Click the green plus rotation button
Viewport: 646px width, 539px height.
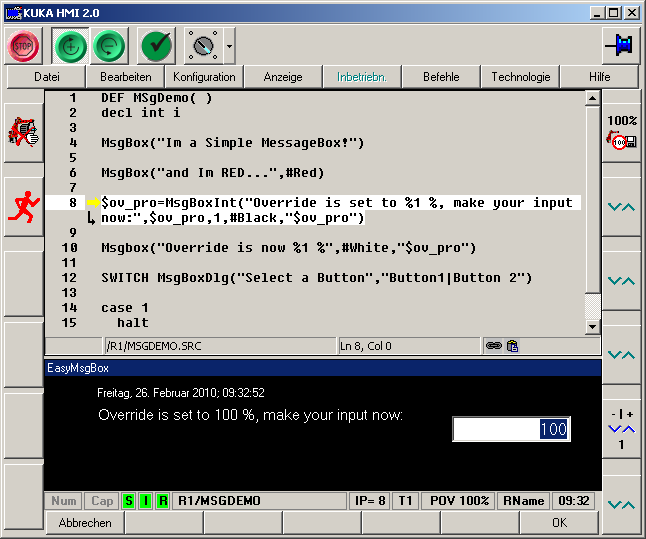point(70,46)
